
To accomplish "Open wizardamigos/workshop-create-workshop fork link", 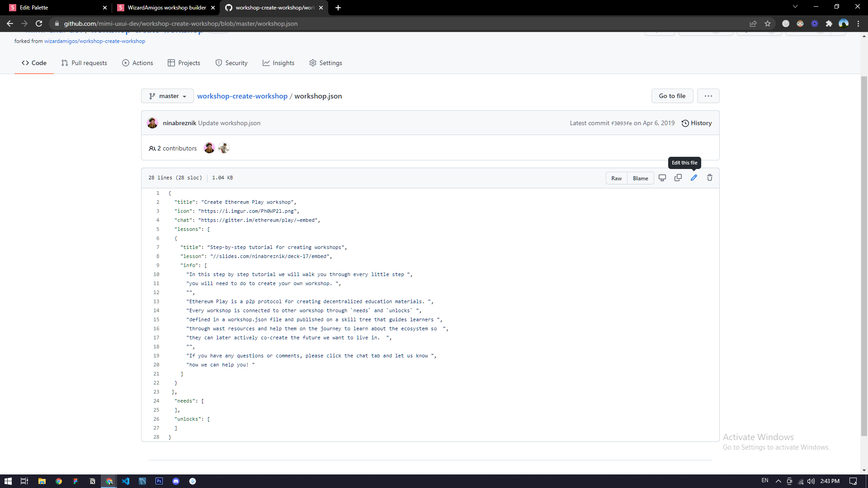I will (94, 41).
